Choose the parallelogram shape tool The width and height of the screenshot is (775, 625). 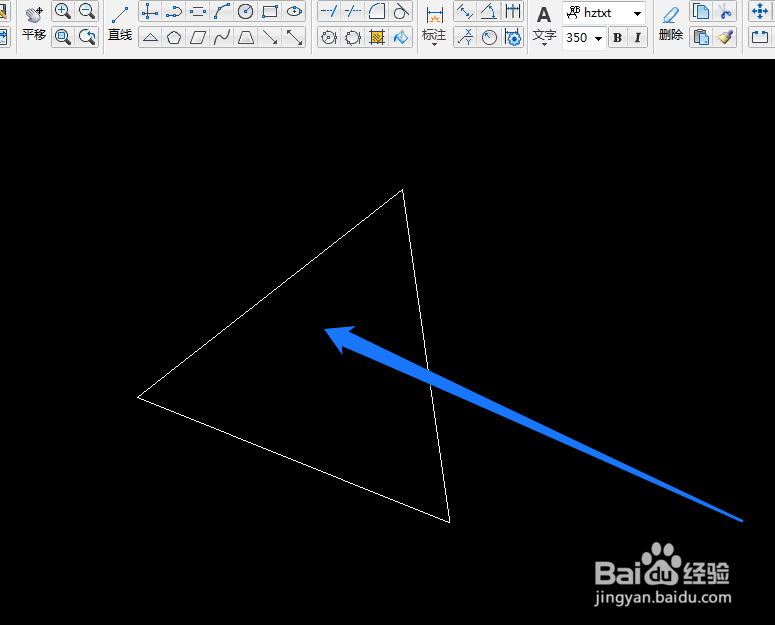point(198,37)
